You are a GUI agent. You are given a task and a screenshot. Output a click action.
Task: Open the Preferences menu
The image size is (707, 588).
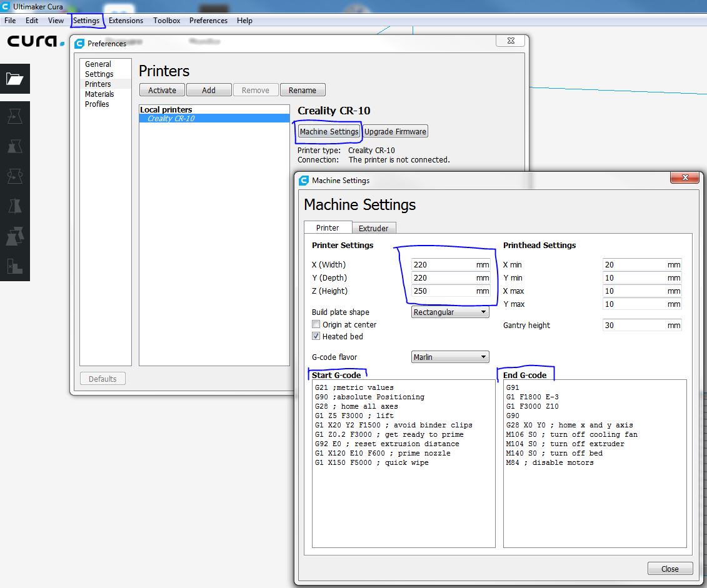click(208, 20)
